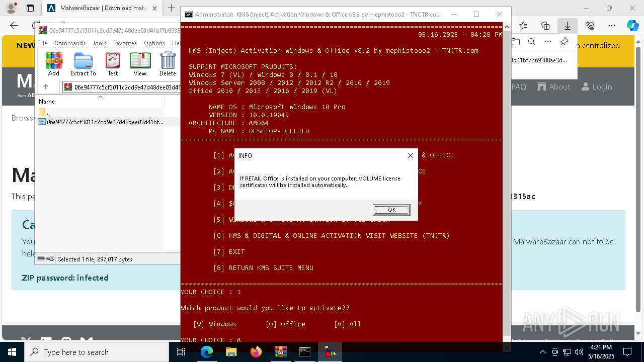
Task: Pin the Downloads panel
Action: point(564,42)
